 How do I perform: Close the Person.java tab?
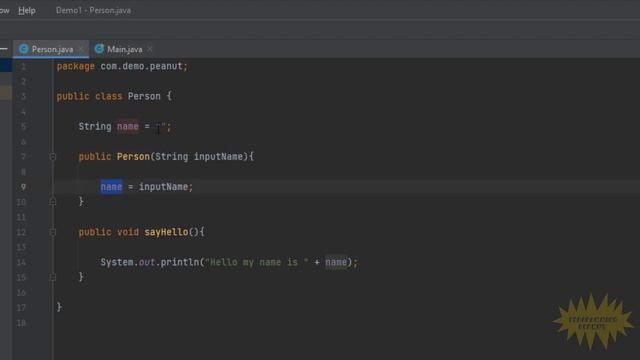pyautogui.click(x=80, y=49)
